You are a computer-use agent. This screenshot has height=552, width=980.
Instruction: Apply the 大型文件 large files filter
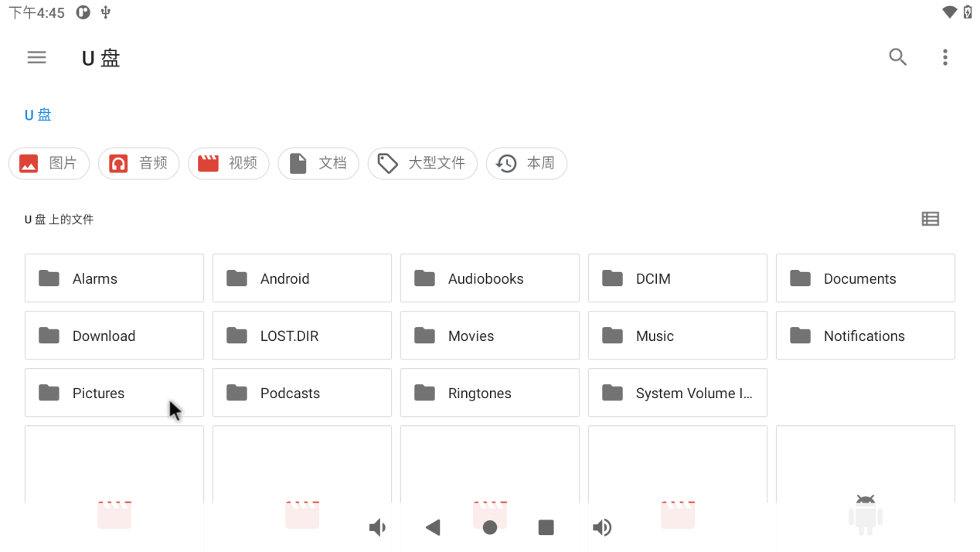[422, 164]
